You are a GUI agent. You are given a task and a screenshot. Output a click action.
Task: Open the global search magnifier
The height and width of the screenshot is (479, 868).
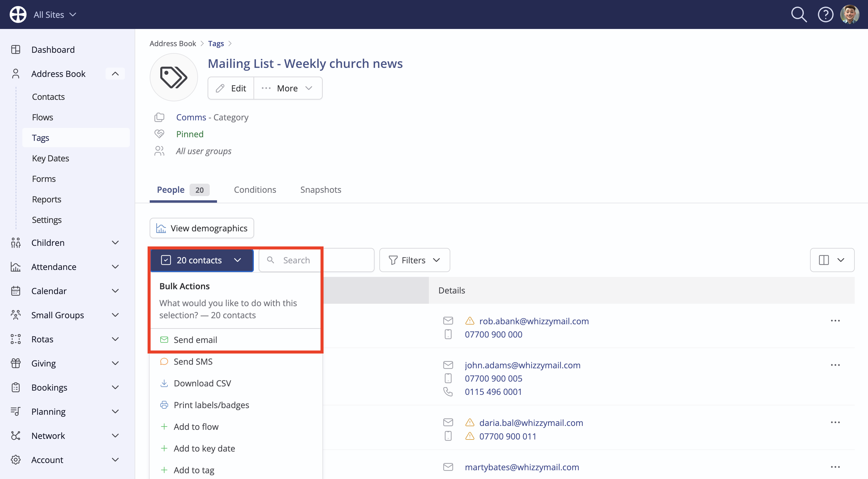point(799,14)
